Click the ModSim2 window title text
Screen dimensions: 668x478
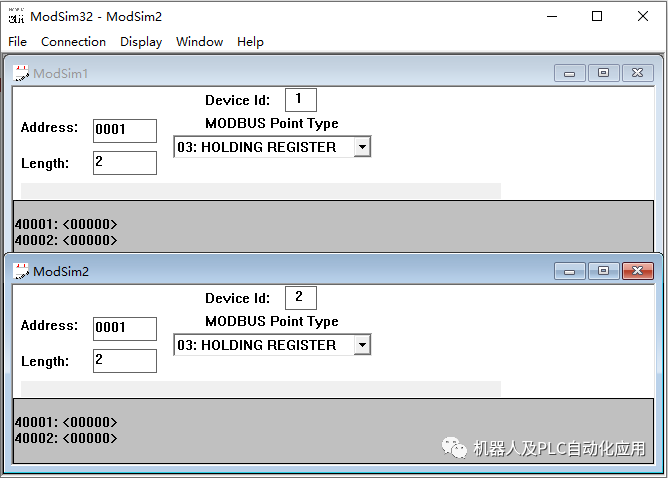click(61, 271)
